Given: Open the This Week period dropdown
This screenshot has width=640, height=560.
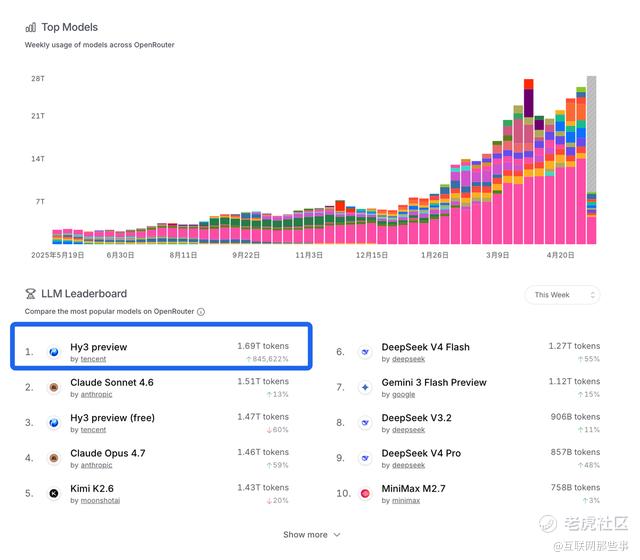Looking at the screenshot, I should pos(562,295).
